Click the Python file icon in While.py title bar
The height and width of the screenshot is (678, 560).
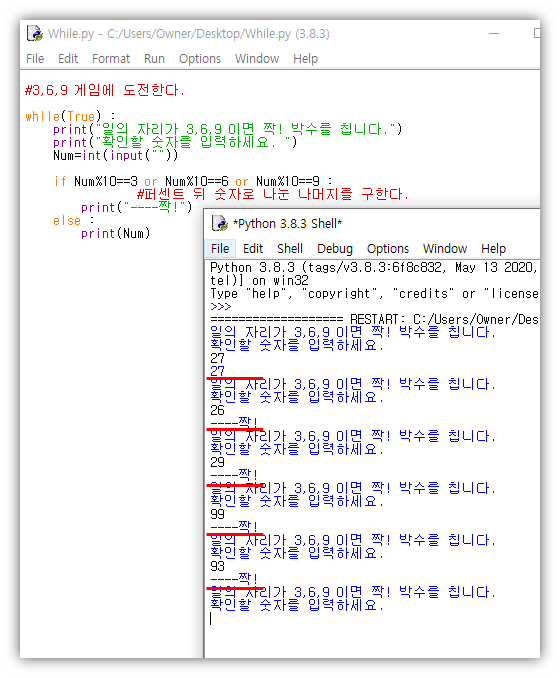pyautogui.click(x=35, y=33)
